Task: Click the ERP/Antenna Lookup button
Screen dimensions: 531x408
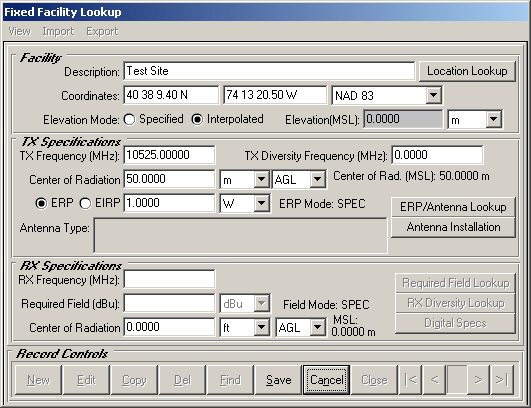Action: click(x=453, y=207)
